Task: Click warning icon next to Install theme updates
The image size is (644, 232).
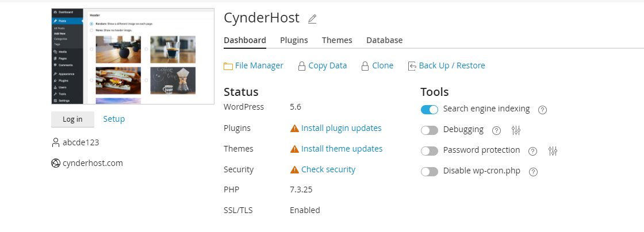Action: (x=294, y=149)
